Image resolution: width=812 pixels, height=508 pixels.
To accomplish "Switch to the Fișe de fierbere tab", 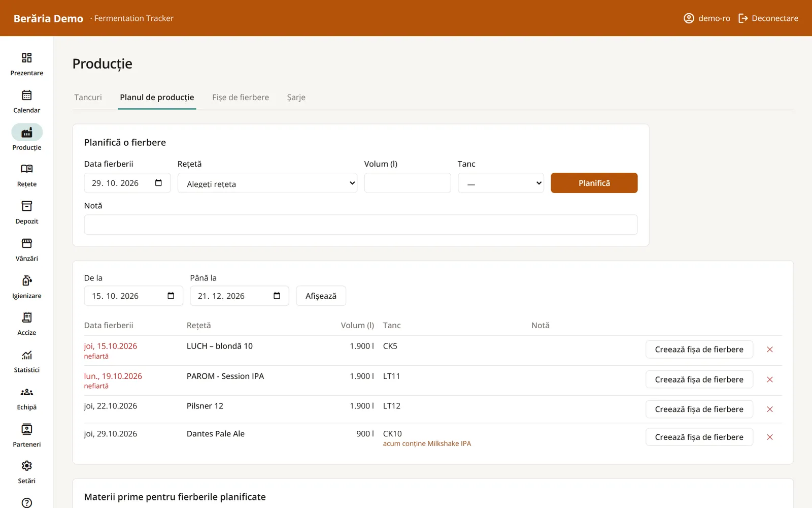I will pyautogui.click(x=241, y=98).
